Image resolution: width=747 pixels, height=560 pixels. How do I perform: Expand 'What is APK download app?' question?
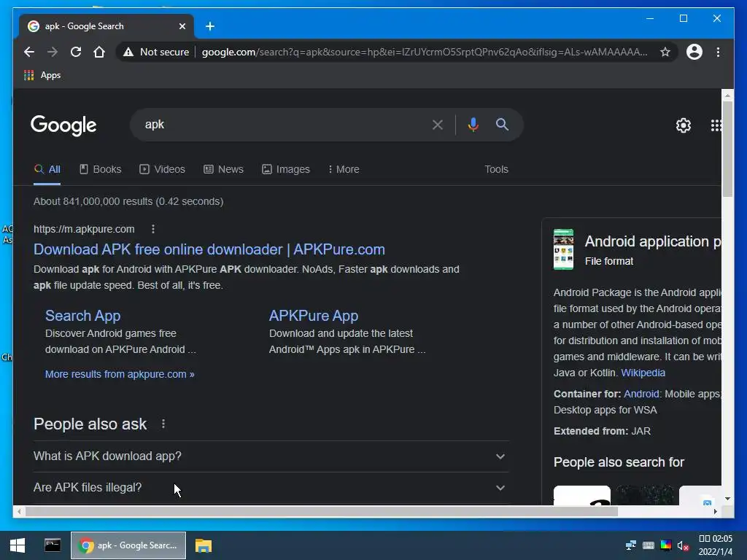(x=271, y=456)
